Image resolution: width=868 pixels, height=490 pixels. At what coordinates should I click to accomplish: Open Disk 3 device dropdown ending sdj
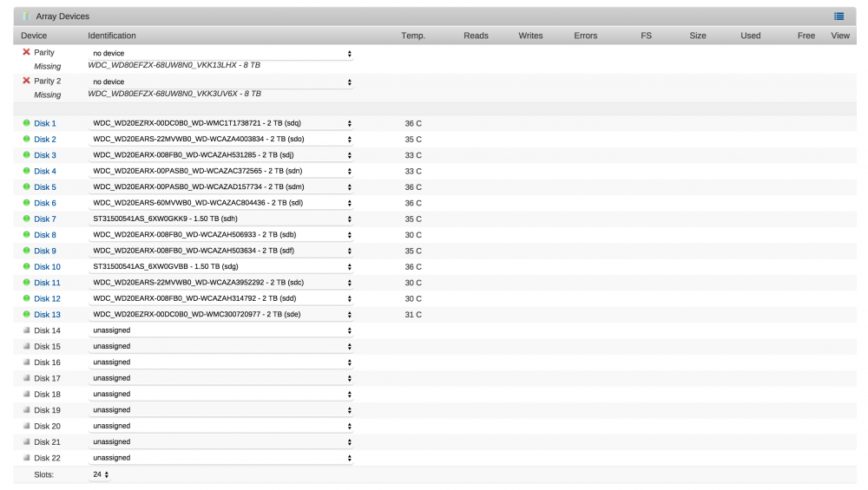[220, 155]
